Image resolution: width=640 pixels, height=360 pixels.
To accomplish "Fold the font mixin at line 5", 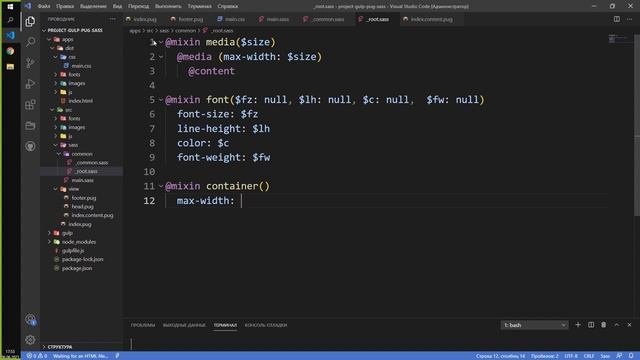I will coord(161,100).
